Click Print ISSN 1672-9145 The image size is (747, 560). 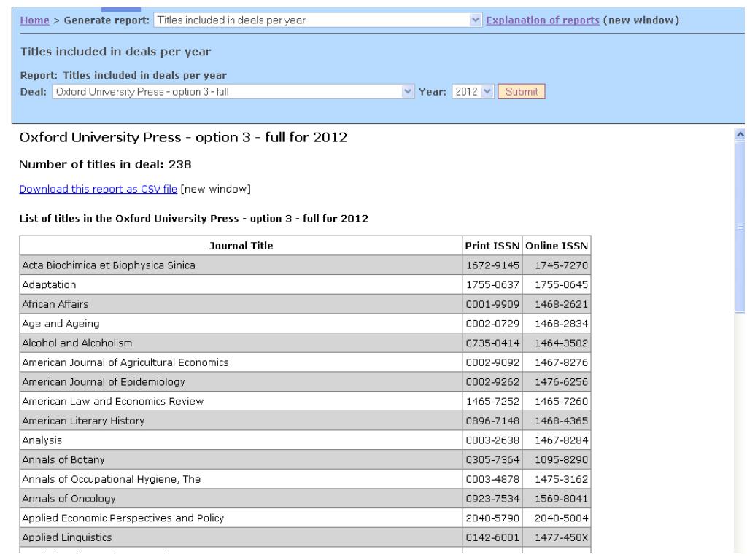(492, 265)
